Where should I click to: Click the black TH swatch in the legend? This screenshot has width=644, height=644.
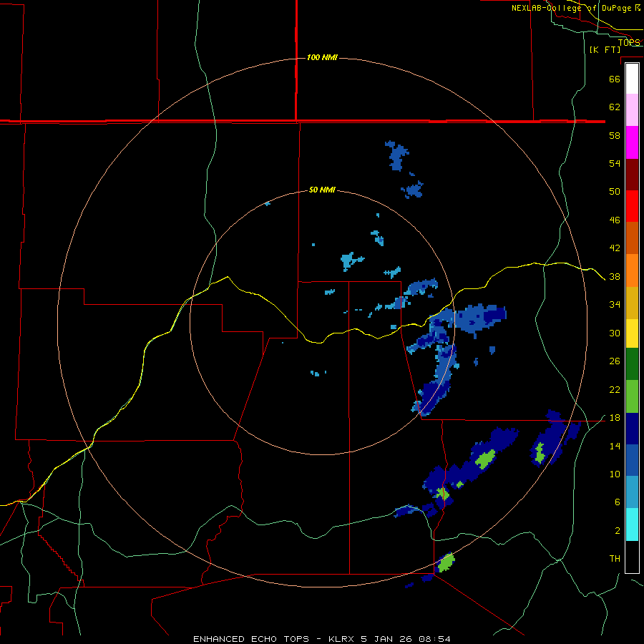pyautogui.click(x=632, y=557)
